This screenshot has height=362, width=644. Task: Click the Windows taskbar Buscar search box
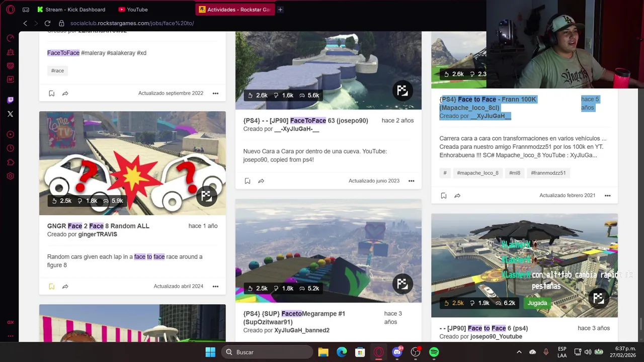point(267,352)
